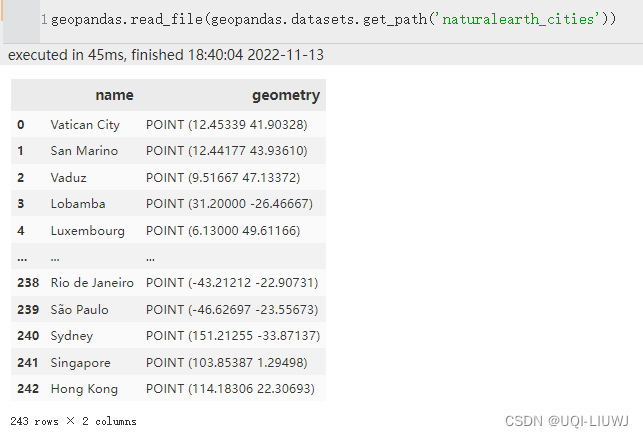
Task: Click row index 238
Action: tap(28, 283)
